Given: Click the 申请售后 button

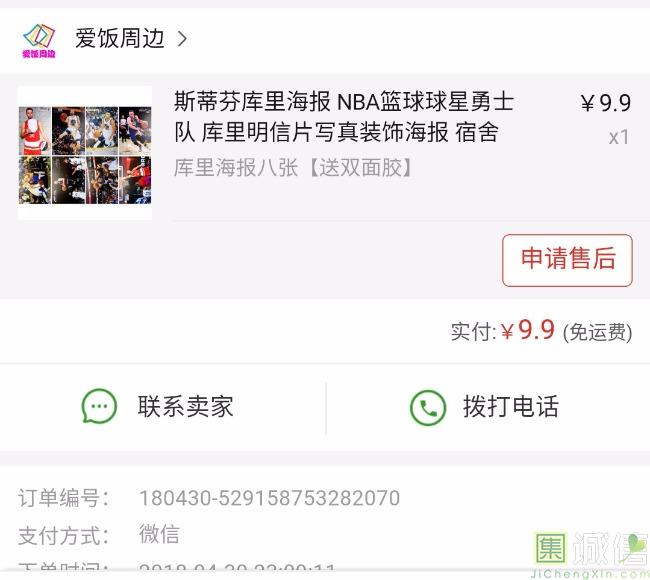Looking at the screenshot, I should click(567, 260).
